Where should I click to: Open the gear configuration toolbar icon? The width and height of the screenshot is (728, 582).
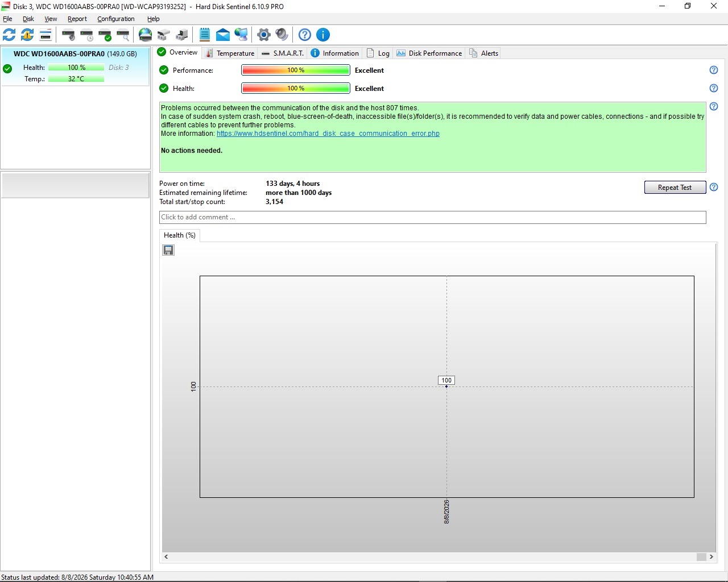(x=263, y=35)
